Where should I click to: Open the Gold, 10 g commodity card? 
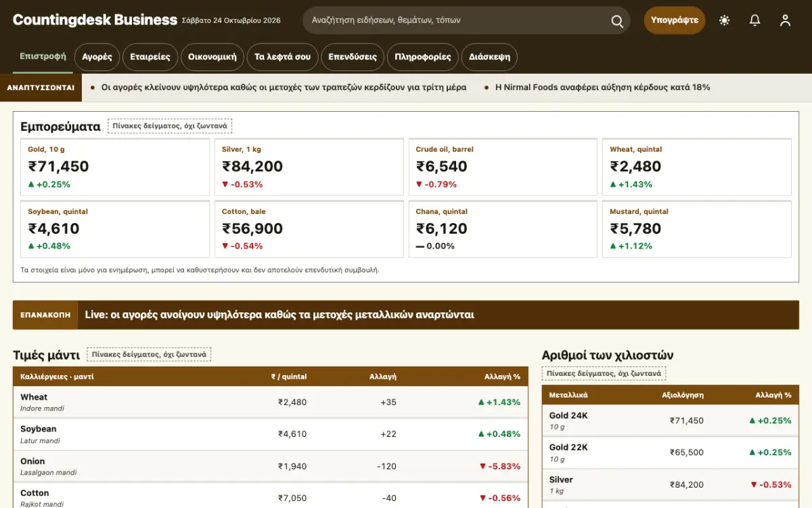tap(115, 167)
